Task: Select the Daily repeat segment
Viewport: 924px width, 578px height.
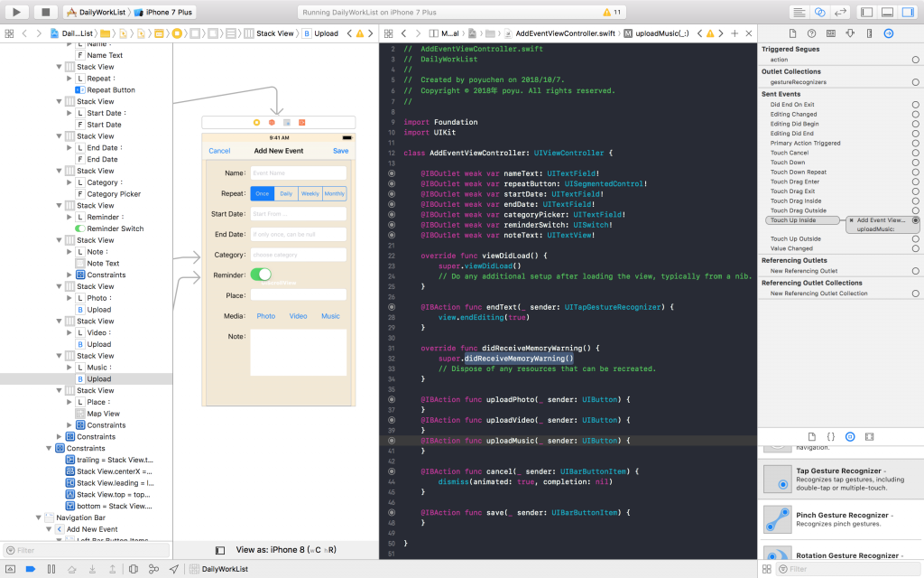Action: tap(286, 193)
